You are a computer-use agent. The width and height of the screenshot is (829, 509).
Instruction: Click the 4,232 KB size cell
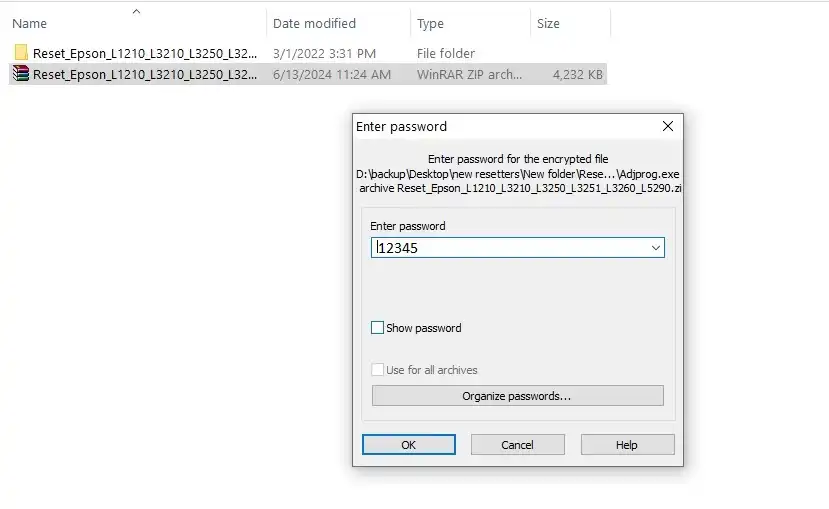tap(577, 75)
